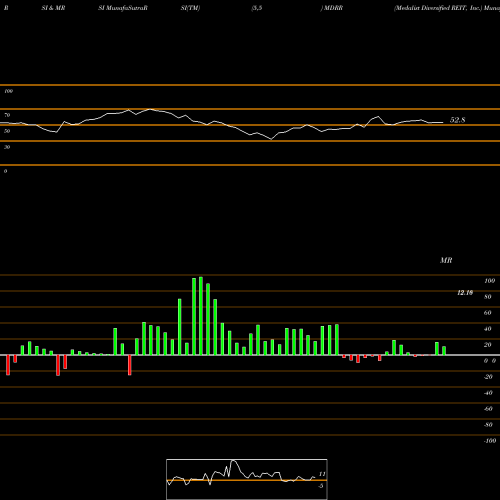The width and height of the screenshot is (500, 500).
Task: Click the mini chart value label 11
Action: pyautogui.click(x=322, y=474)
